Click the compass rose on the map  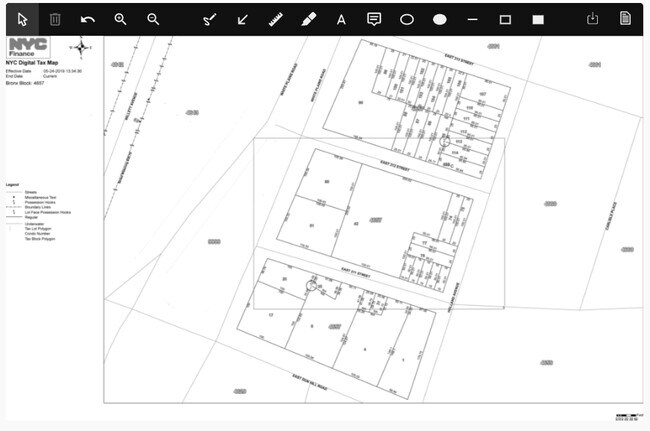[79, 45]
